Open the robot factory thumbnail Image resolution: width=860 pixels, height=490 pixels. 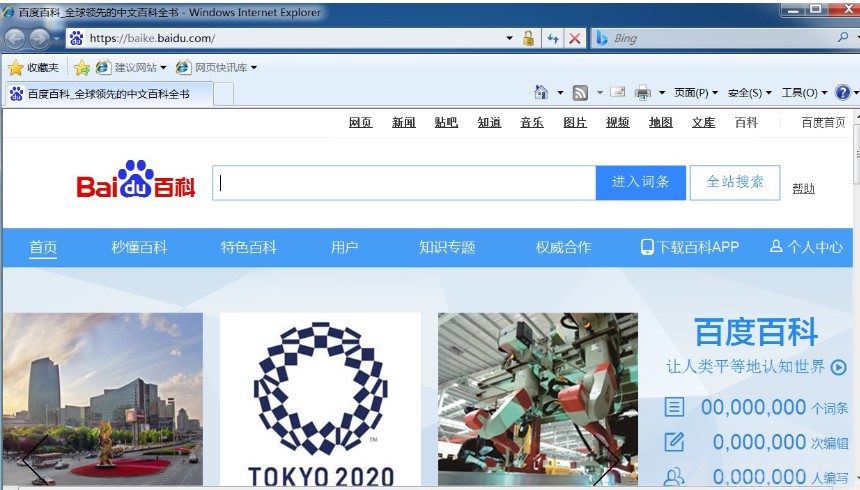click(x=538, y=399)
